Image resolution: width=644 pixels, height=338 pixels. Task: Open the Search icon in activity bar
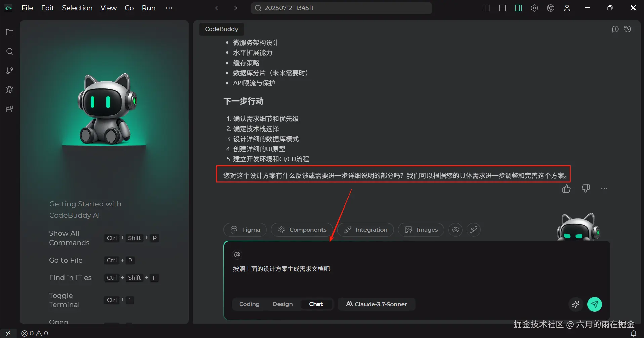tap(10, 51)
